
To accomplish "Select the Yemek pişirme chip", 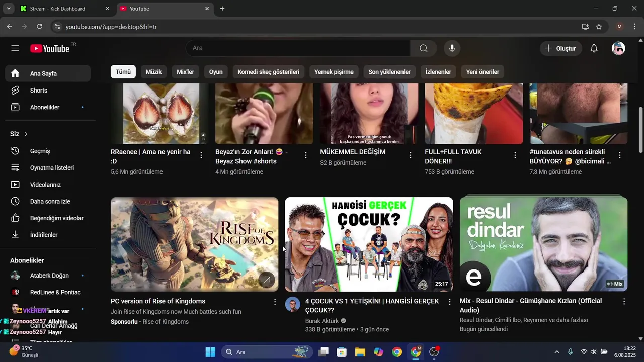I will pyautogui.click(x=334, y=72).
